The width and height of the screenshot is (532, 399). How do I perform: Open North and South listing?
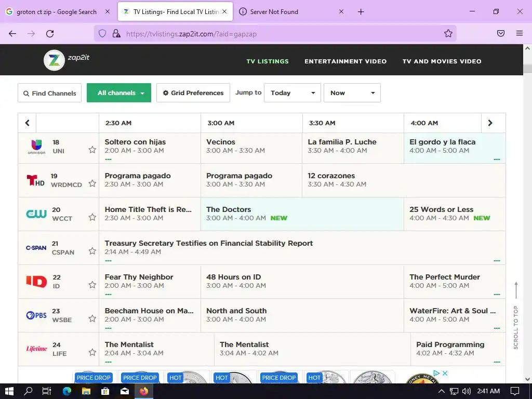pyautogui.click(x=302, y=315)
